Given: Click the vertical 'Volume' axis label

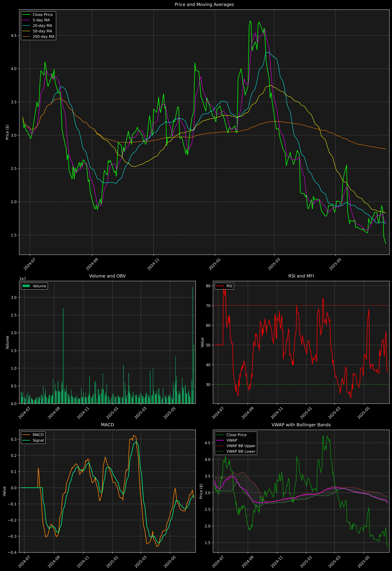Looking at the screenshot, I should 7,342.
